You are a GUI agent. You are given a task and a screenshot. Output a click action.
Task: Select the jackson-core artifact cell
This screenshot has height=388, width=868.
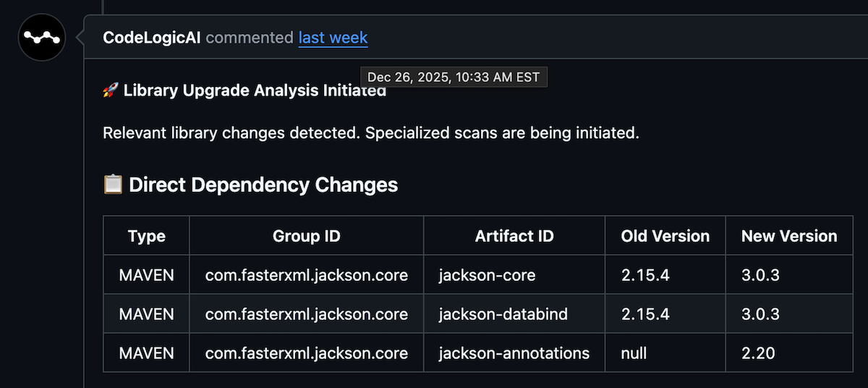click(x=487, y=275)
